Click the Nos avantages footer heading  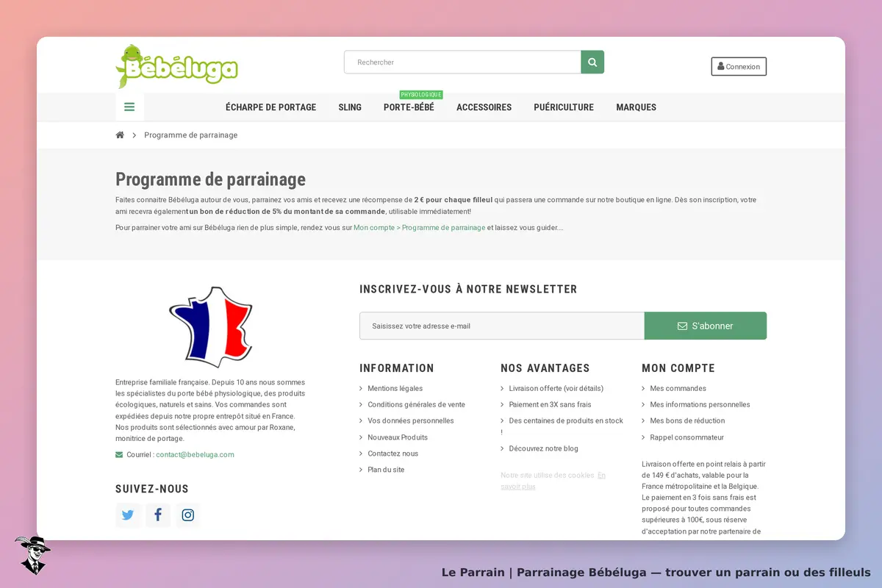pos(545,368)
